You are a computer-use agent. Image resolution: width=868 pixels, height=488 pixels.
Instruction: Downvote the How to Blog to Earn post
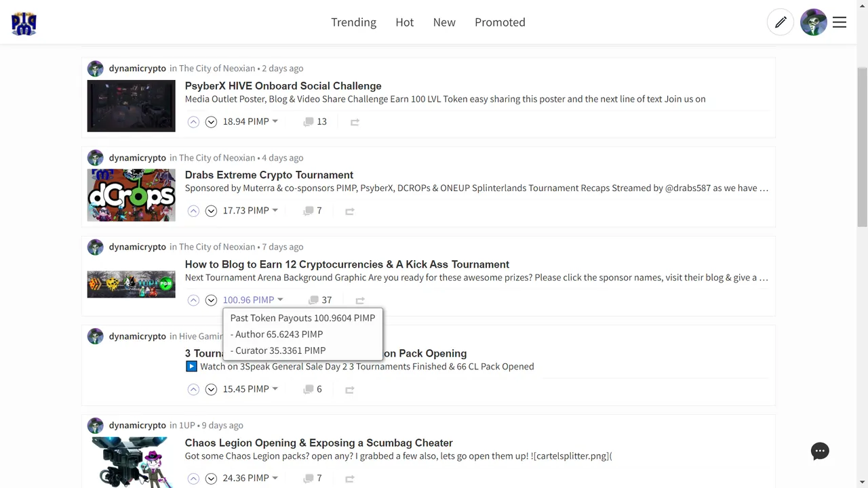tap(211, 300)
